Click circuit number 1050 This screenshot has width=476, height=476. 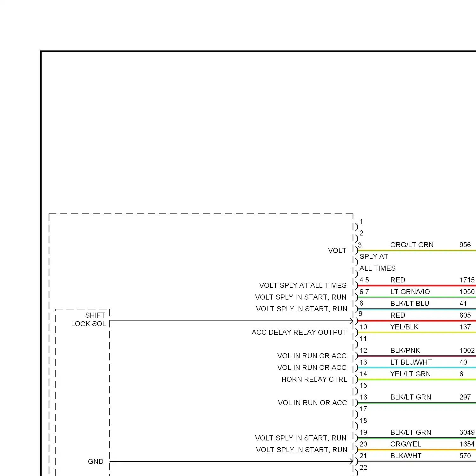467,292
